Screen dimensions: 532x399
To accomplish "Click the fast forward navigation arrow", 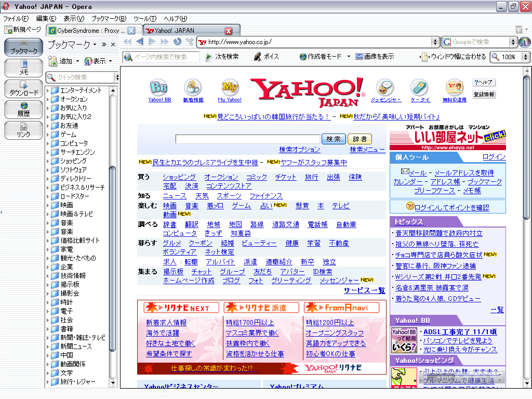I will click(x=165, y=42).
